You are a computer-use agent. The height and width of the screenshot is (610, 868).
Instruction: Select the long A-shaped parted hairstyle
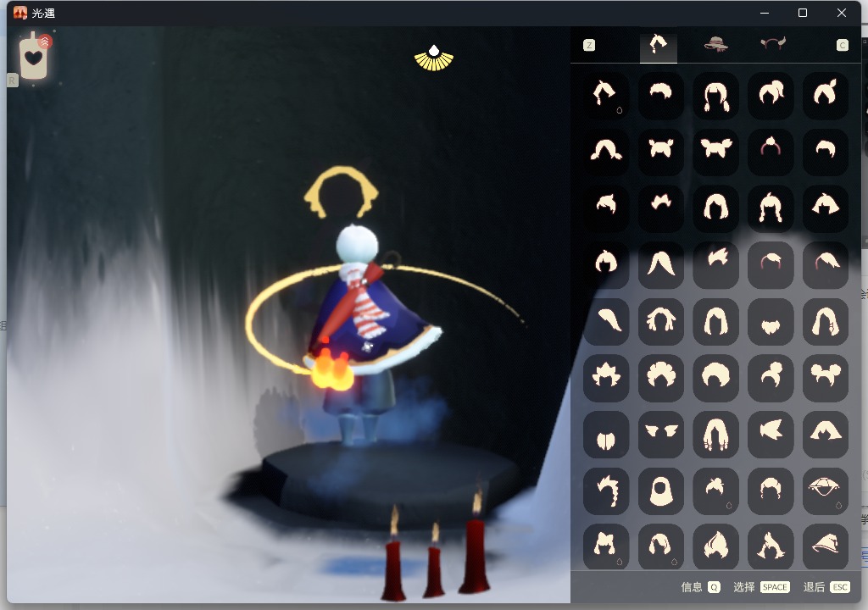click(660, 264)
